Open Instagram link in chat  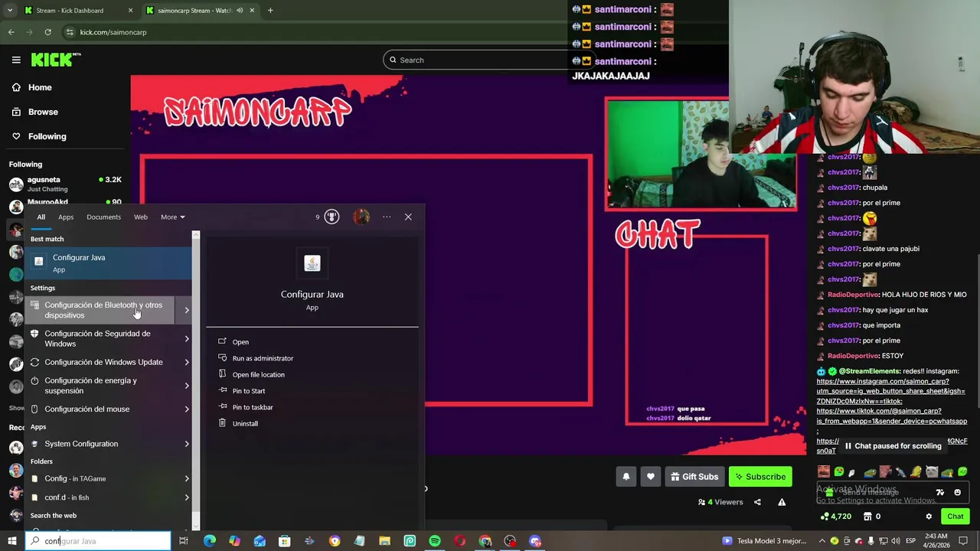[x=890, y=391]
